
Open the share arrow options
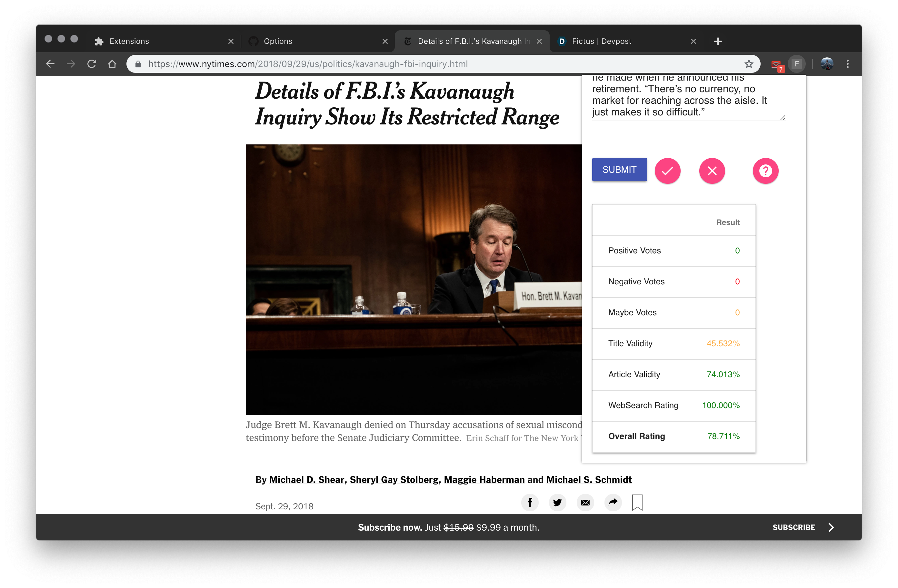[x=613, y=502]
